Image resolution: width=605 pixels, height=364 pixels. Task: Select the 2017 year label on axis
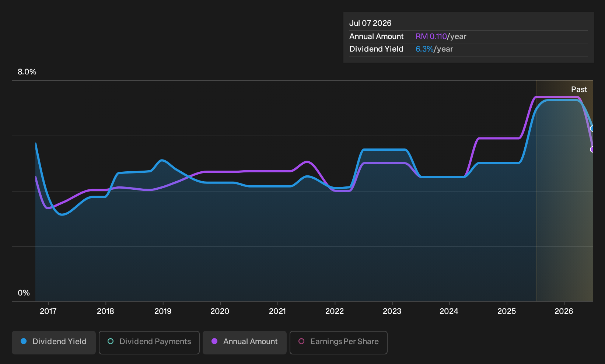pyautogui.click(x=48, y=311)
